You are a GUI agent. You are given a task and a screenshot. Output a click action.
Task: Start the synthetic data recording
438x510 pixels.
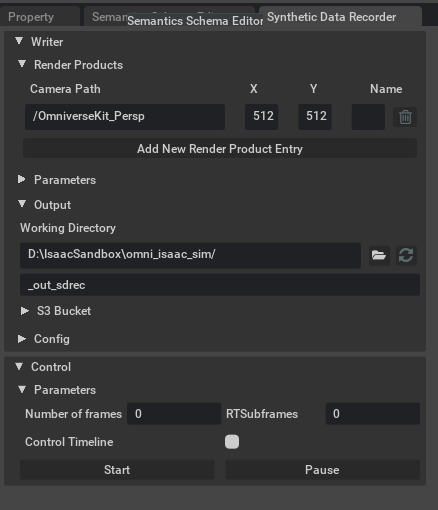click(x=117, y=470)
